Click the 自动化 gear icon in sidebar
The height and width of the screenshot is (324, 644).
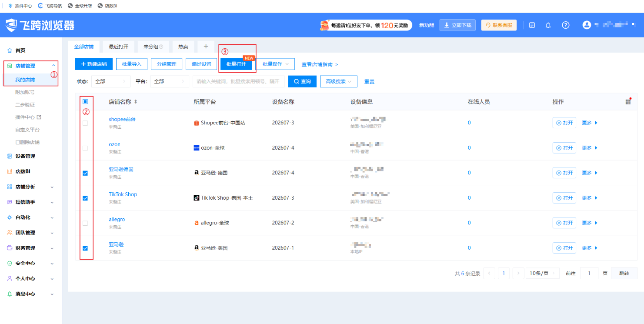(x=10, y=217)
